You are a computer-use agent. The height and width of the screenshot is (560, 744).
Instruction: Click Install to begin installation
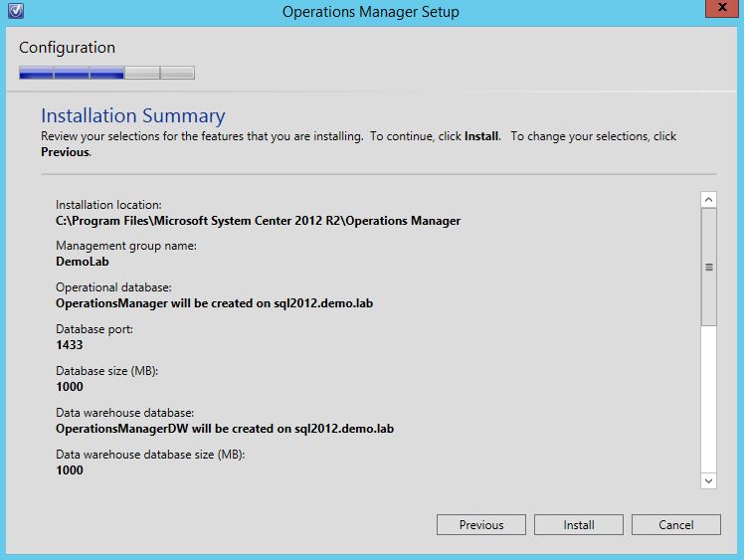pos(578,524)
